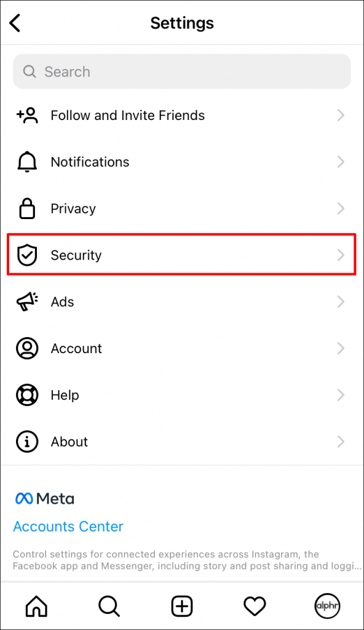The image size is (364, 630).
Task: Tap the heart activity icon
Action: pyautogui.click(x=255, y=606)
